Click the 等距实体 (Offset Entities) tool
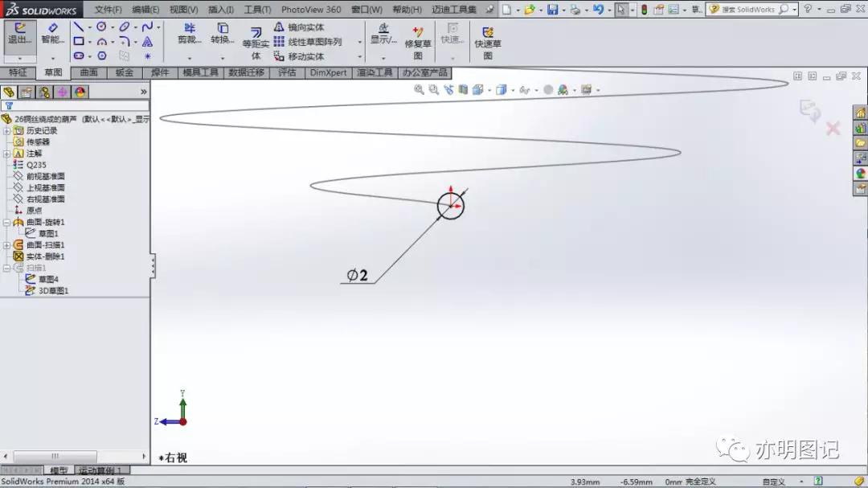The width and height of the screenshot is (868, 488). coord(256,43)
